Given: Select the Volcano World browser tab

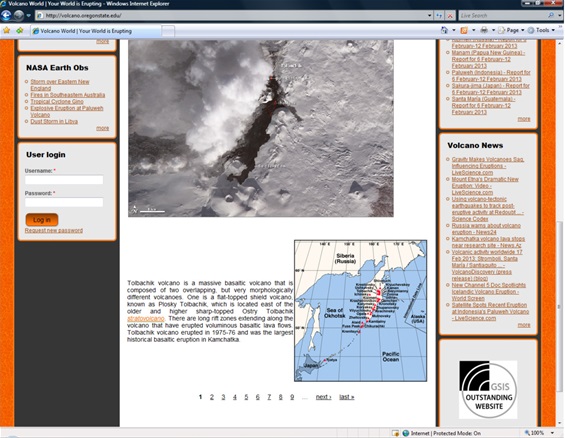Looking at the screenshot, I should tap(95, 31).
